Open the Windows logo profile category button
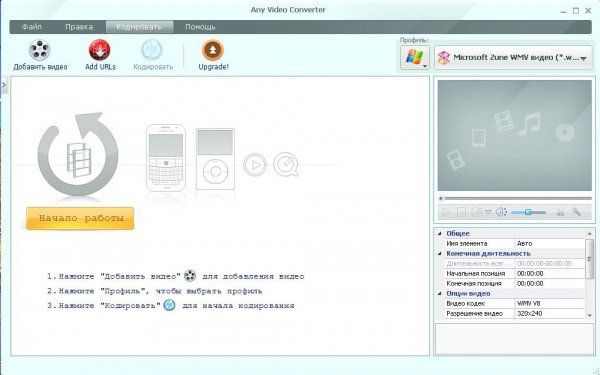This screenshot has width=600, height=375. [x=415, y=58]
